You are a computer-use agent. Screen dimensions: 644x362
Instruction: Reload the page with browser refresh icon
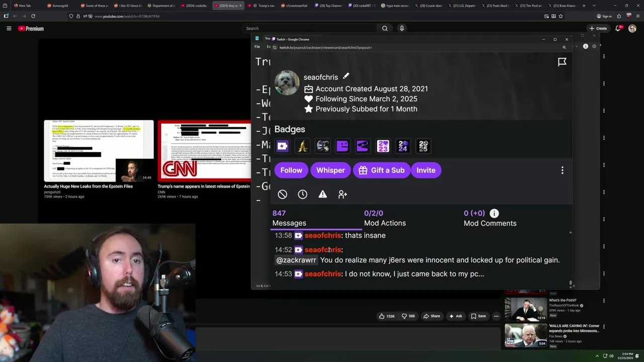point(33,16)
